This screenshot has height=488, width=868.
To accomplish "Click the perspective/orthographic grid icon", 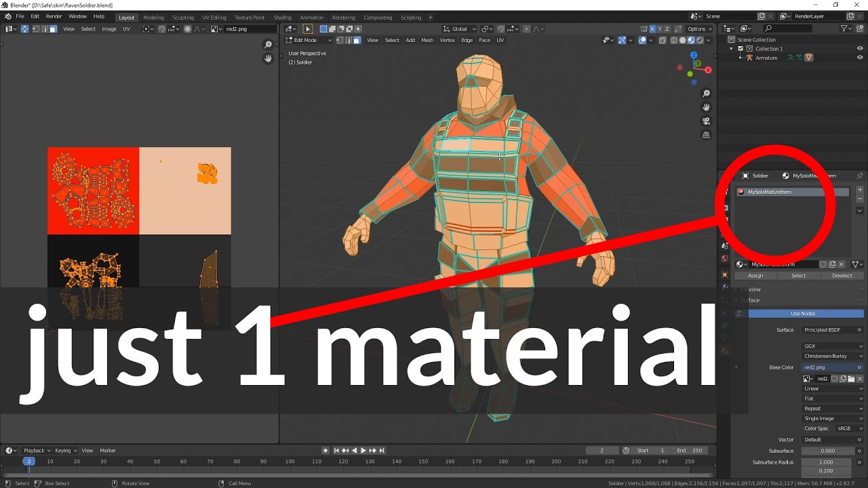I will [x=706, y=135].
